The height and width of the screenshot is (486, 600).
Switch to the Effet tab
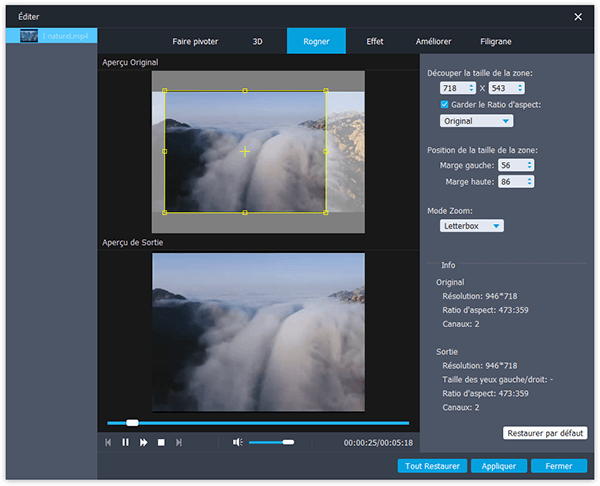tap(377, 42)
